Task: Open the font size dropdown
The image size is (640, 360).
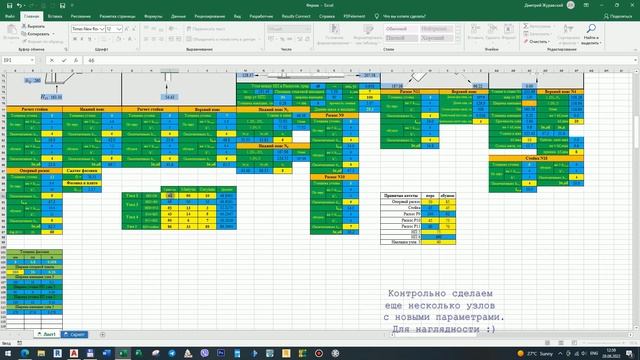Action: [119, 29]
